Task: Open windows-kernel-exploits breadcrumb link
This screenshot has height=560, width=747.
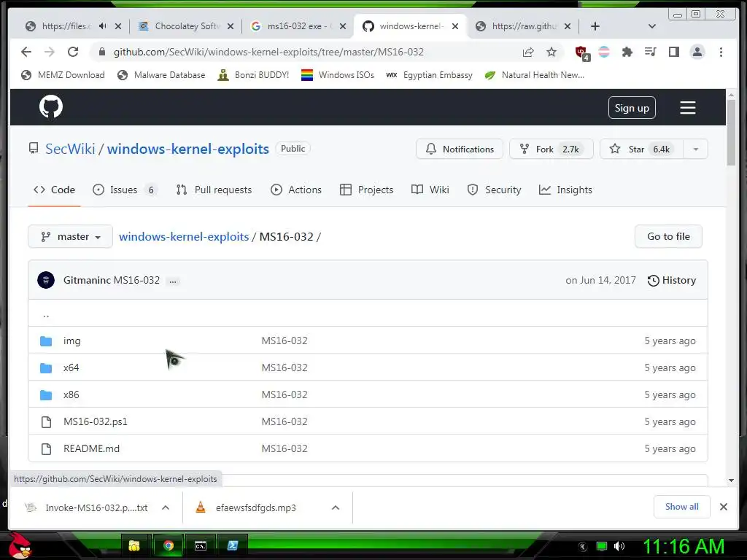Action: coord(184,237)
